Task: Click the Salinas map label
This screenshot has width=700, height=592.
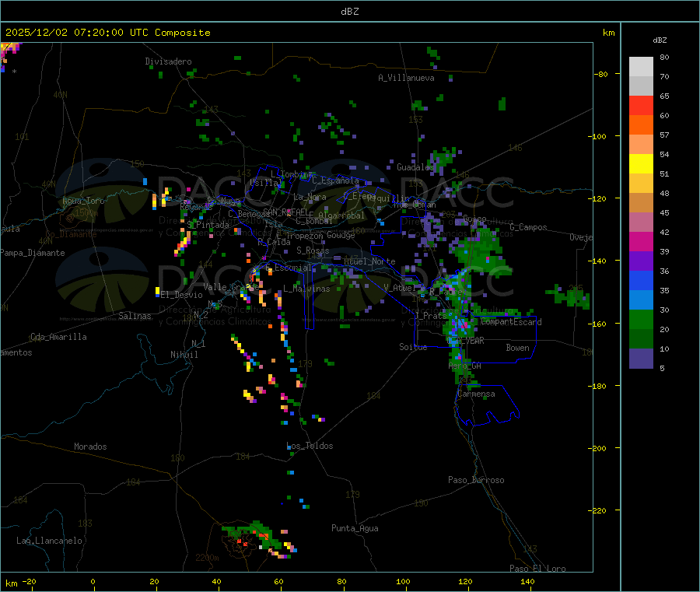Action: [135, 316]
